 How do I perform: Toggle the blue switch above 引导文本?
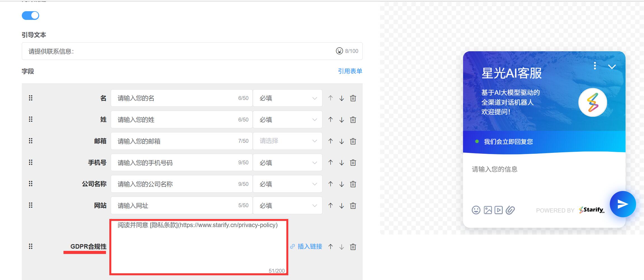pyautogui.click(x=30, y=15)
